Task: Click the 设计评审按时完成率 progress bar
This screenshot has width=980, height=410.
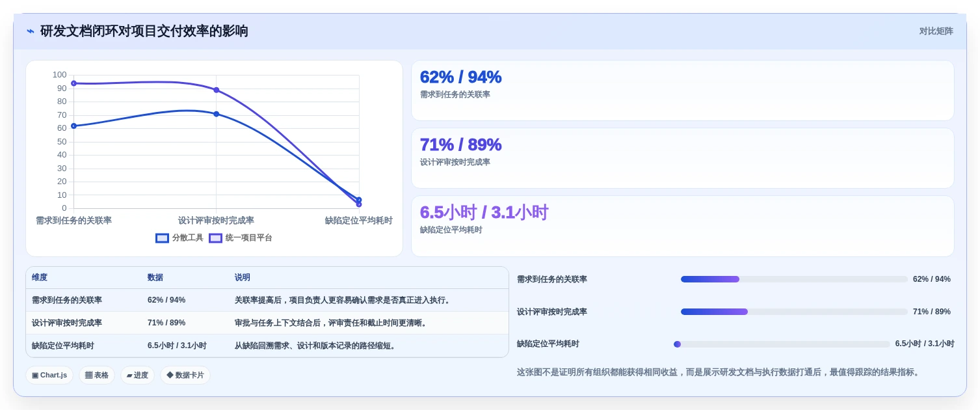Action: coord(794,312)
